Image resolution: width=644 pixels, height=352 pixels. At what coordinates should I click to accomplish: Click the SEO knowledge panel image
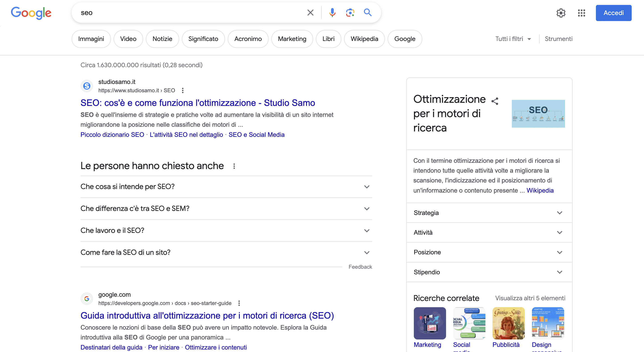(538, 114)
